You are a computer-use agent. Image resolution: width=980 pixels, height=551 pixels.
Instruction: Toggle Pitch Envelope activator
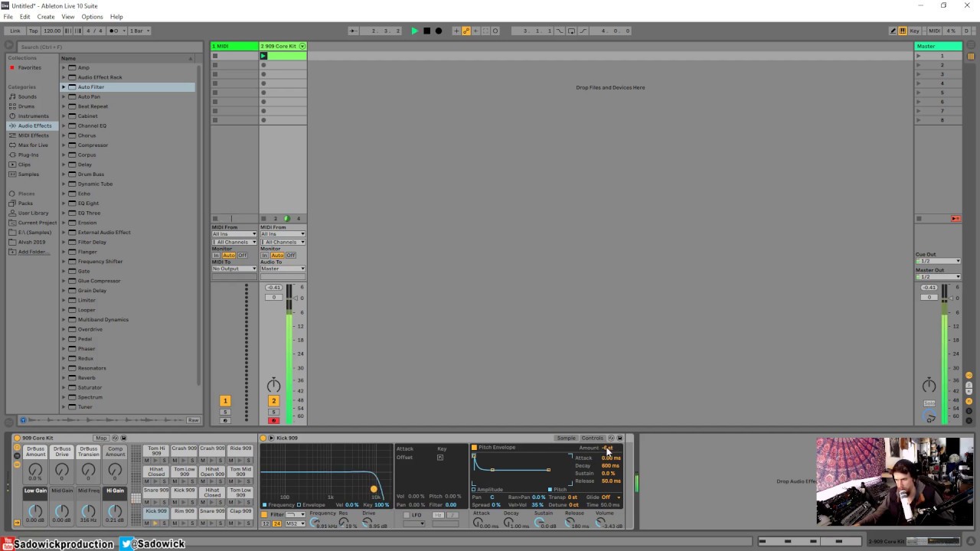[x=474, y=448]
